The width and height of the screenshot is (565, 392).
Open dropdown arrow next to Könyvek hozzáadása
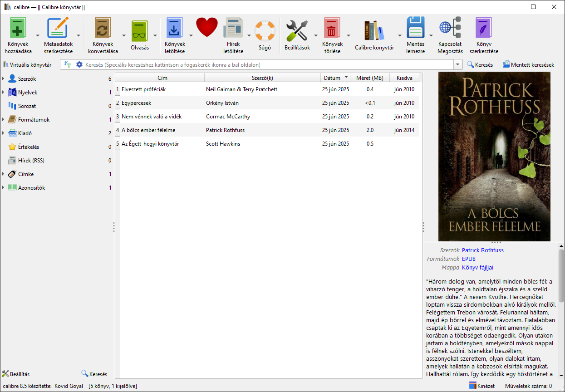38,35
